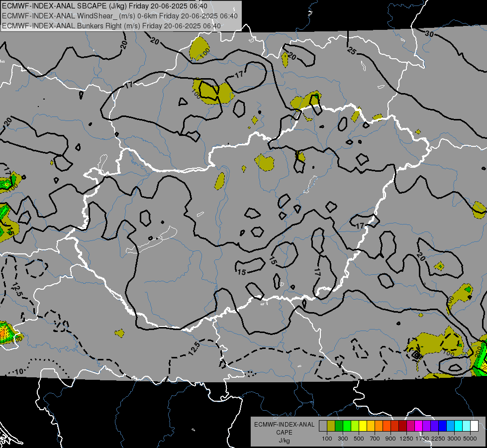Click the legend value 1750
Screen dimensions: 487x448
point(422,439)
